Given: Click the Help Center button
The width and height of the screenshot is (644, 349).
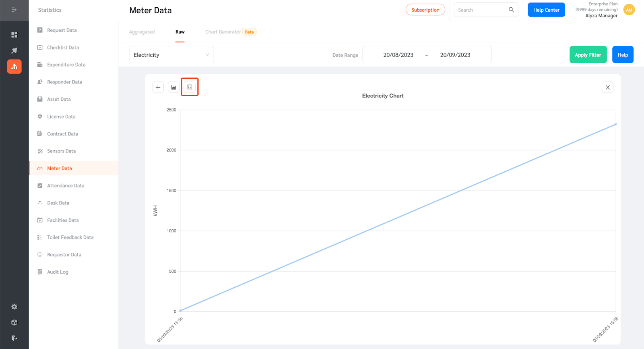Looking at the screenshot, I should [x=546, y=10].
